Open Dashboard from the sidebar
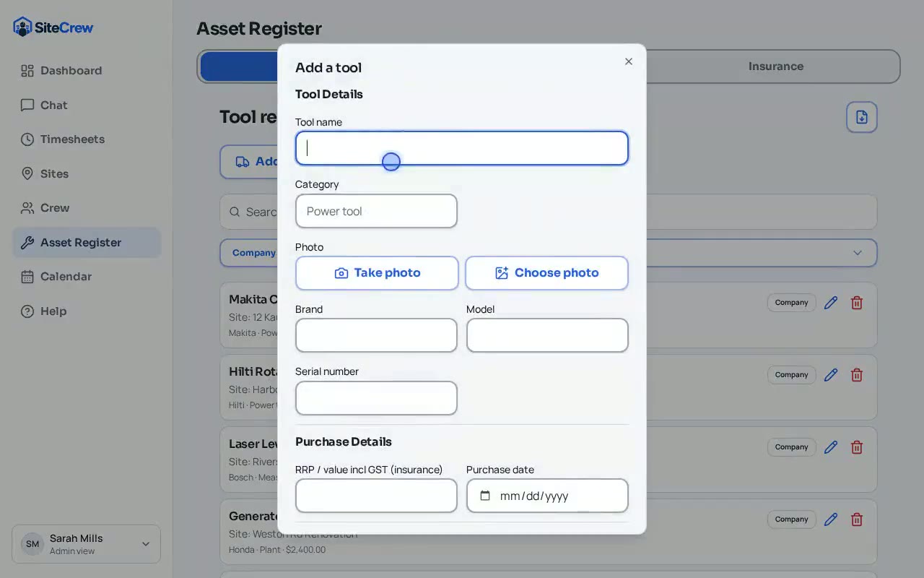The image size is (924, 578). click(87, 71)
